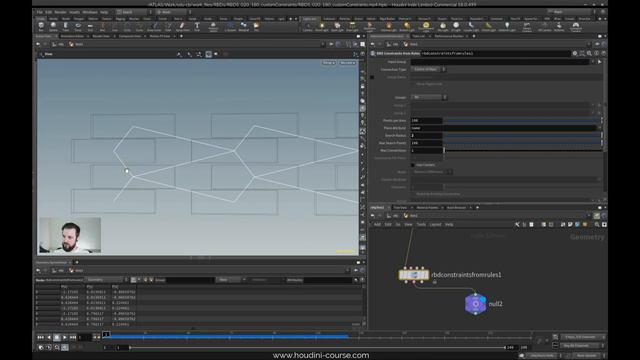Screen dimensions: 640x360
Task: Click Group Type selection arrow icon
Action: tap(599, 62)
